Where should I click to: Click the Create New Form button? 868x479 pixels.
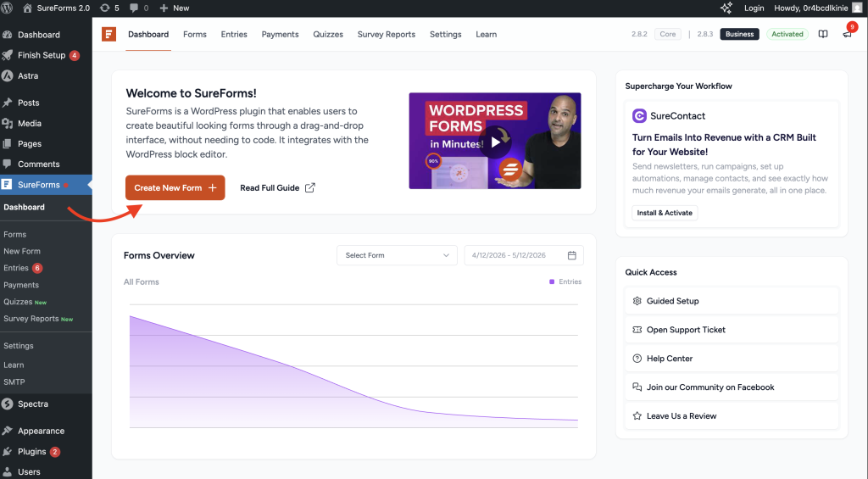coord(175,187)
